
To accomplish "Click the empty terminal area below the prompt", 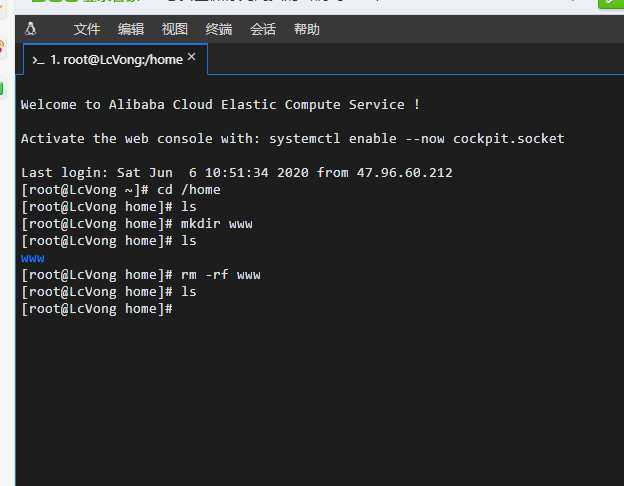I will (x=318, y=398).
